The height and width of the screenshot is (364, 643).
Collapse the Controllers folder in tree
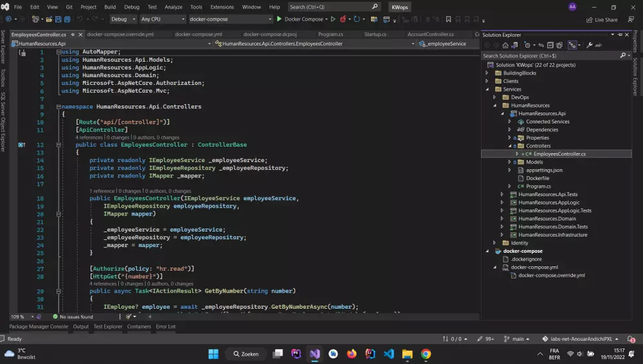(511, 146)
